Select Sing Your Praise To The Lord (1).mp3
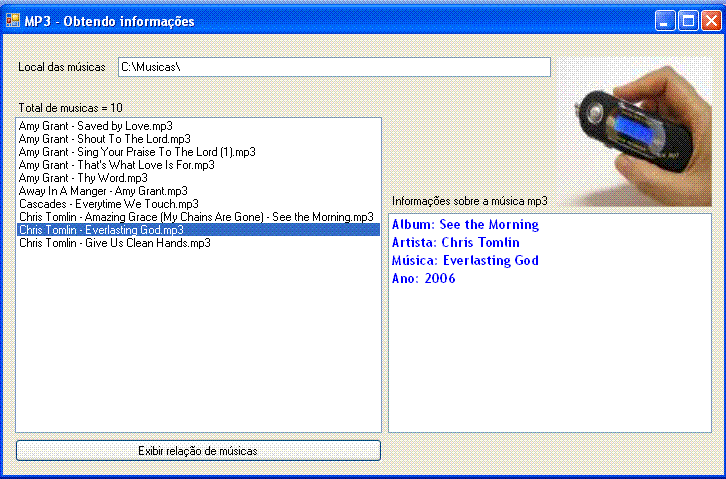 coord(198,152)
